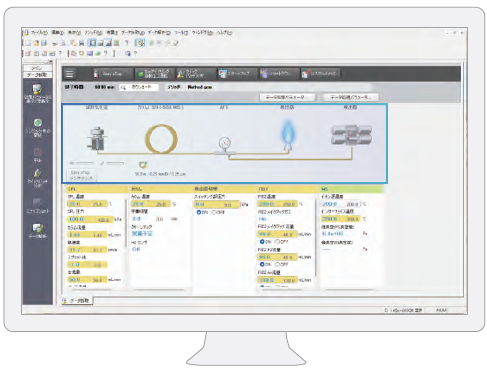The width and height of the screenshot is (487, 368).
Task: Click the シャットダウン (Shutdown) button
Action: [x=279, y=74]
